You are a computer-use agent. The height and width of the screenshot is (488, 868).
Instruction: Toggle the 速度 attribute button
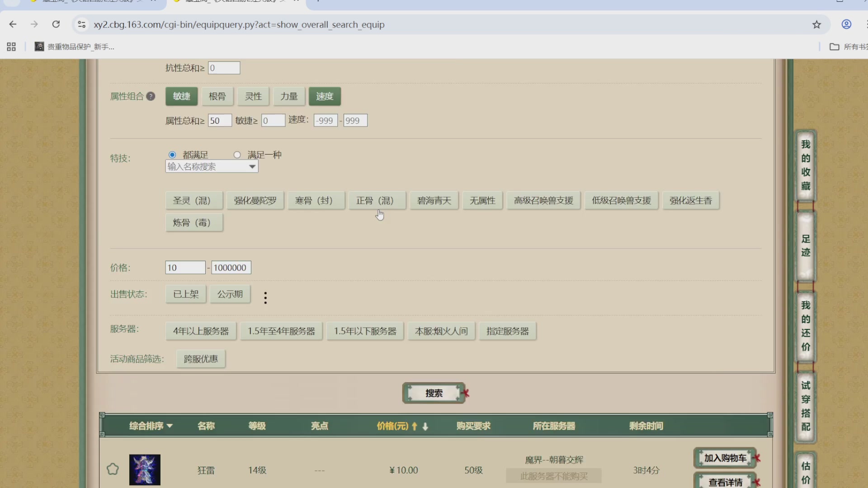pyautogui.click(x=325, y=96)
